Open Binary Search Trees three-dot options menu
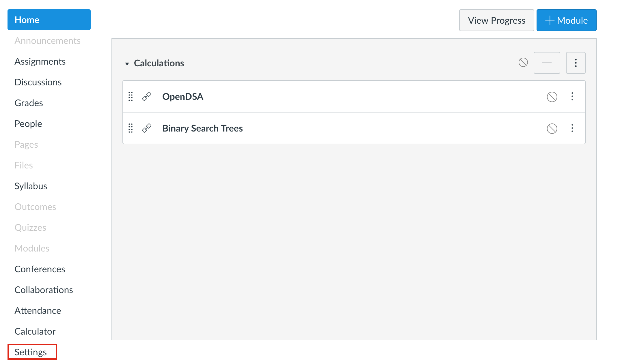The height and width of the screenshot is (364, 618). (572, 128)
